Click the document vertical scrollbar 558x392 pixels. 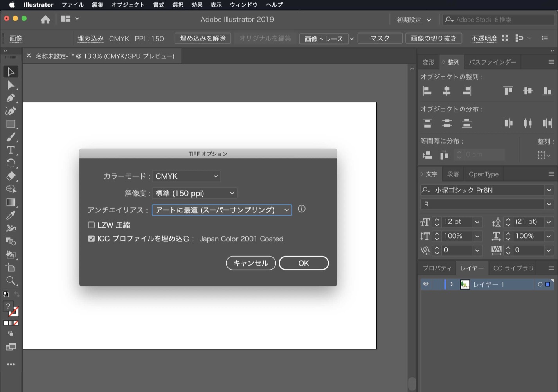click(412, 384)
